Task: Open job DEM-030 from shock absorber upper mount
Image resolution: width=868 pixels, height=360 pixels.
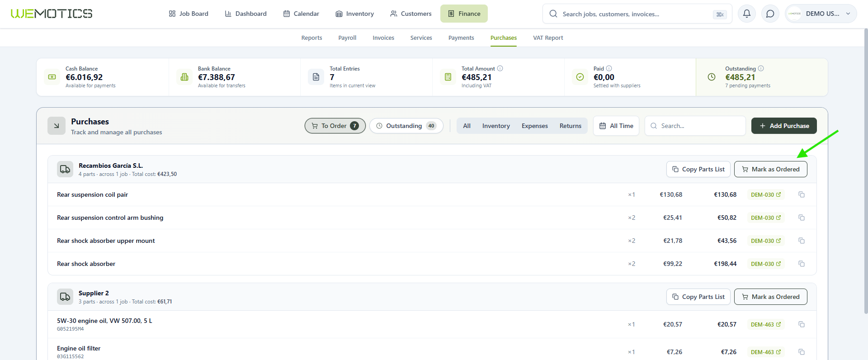Action: click(x=766, y=241)
